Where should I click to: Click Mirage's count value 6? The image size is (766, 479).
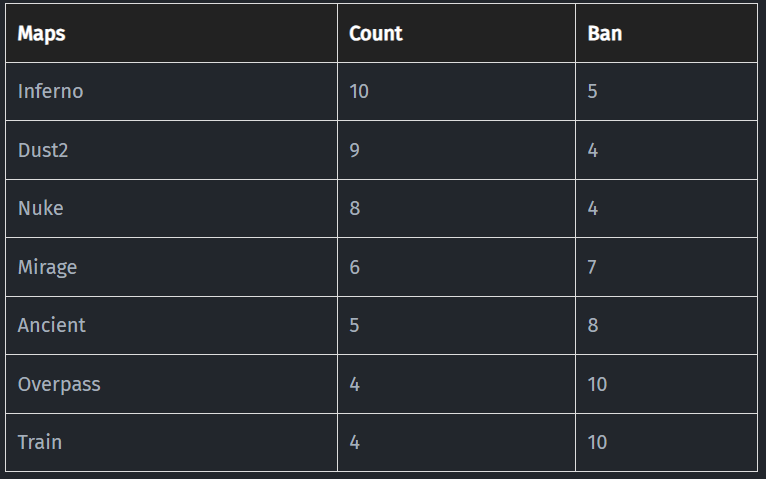355,267
